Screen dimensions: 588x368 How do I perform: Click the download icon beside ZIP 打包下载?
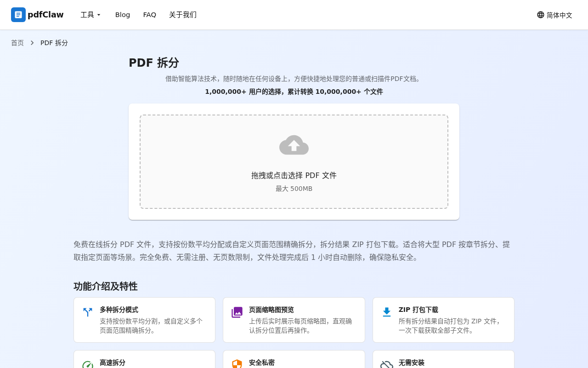[x=387, y=312]
